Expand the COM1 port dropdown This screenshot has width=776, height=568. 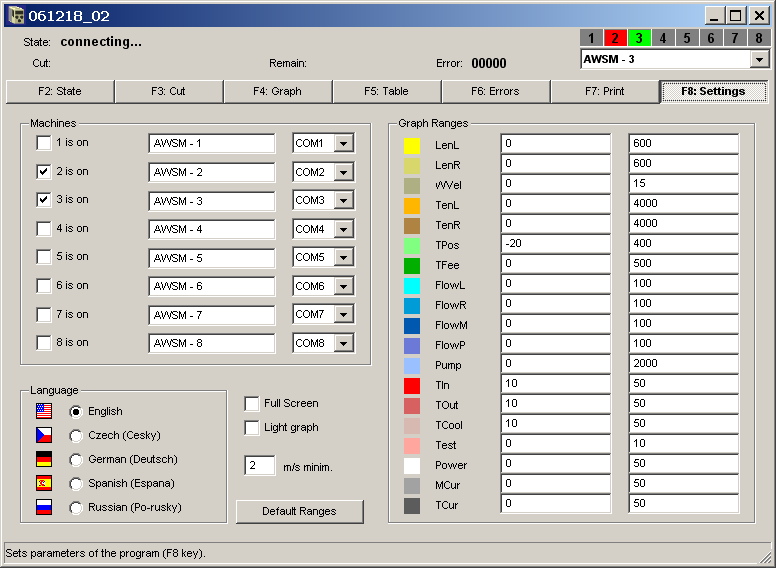click(x=343, y=144)
